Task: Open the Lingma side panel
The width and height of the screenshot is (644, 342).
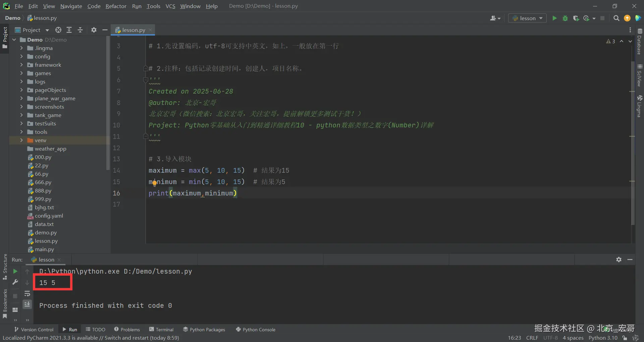Action: coord(640,106)
